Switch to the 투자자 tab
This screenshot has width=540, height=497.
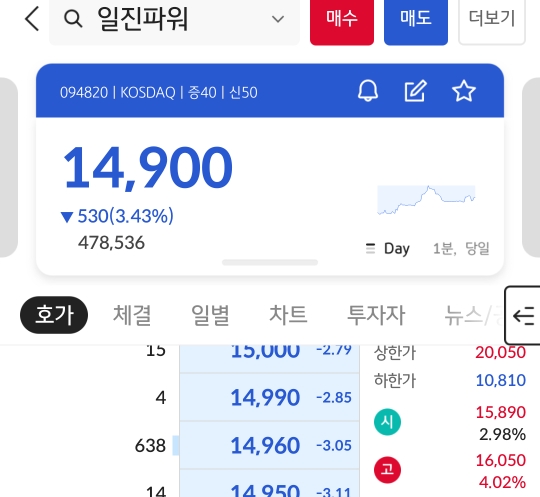376,315
